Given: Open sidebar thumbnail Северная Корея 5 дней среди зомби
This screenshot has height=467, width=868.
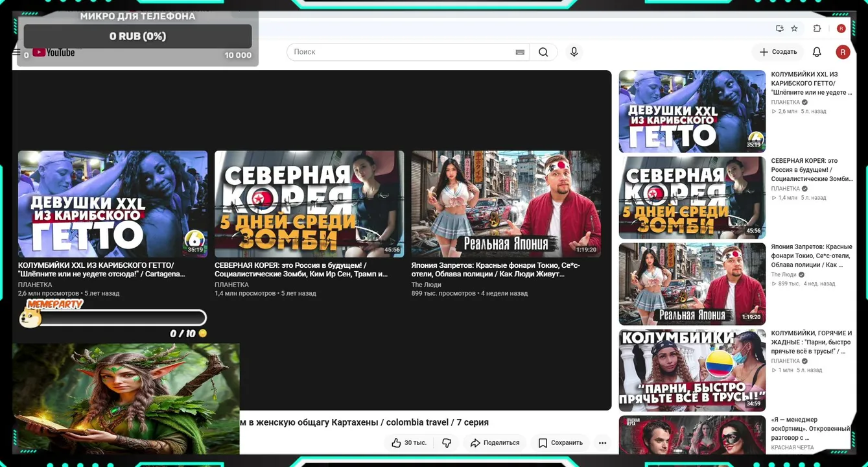Looking at the screenshot, I should coord(692,198).
